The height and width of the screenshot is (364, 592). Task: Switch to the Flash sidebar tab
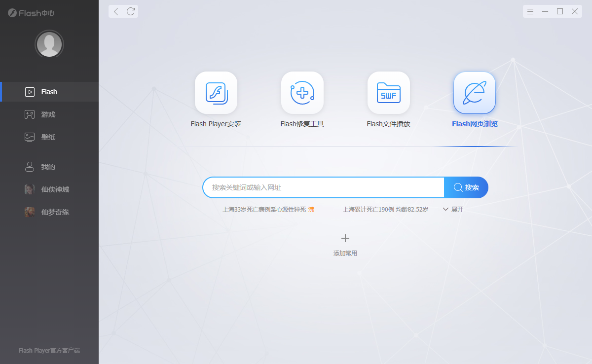49,92
